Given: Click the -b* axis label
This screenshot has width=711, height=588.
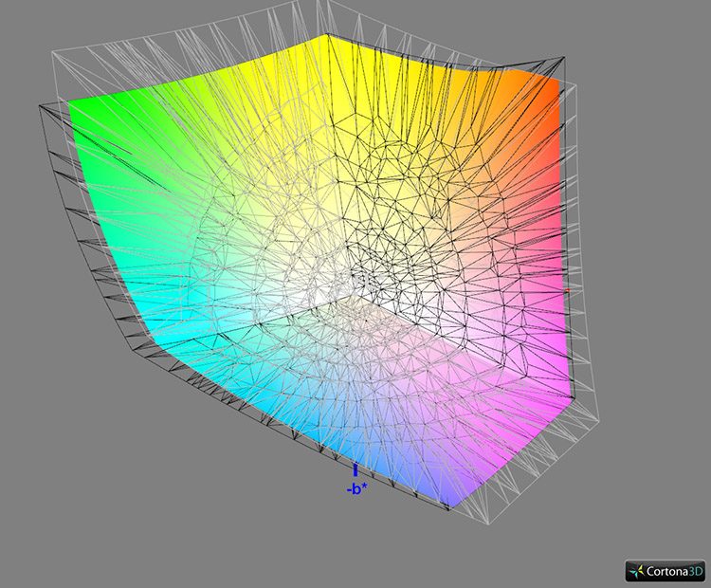Looking at the screenshot, I should click(x=356, y=490).
